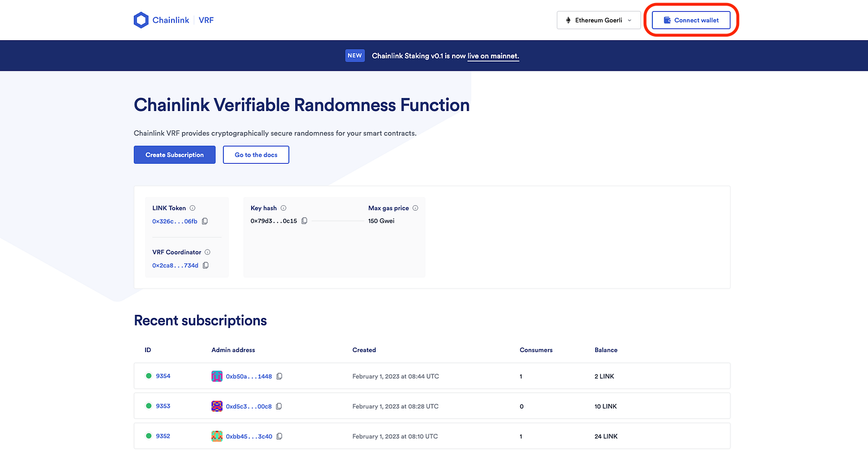
Task: Open subscription ID 9353
Action: tap(163, 406)
